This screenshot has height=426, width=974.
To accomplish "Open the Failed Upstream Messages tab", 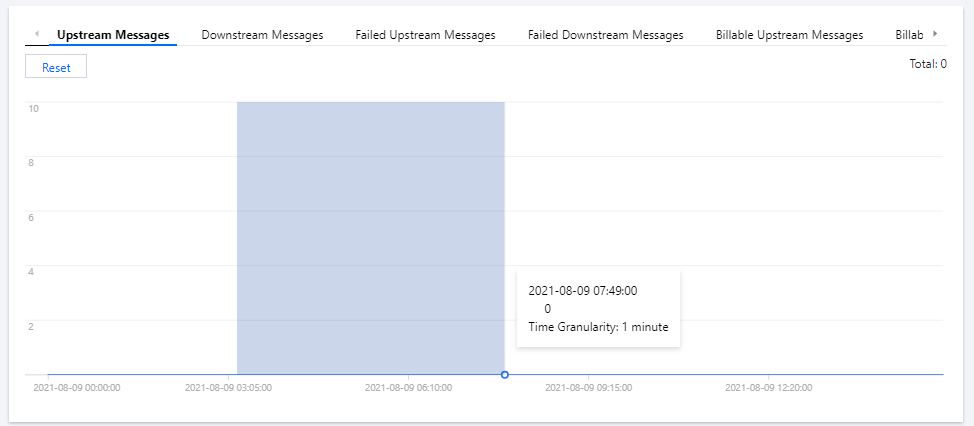I will (425, 35).
